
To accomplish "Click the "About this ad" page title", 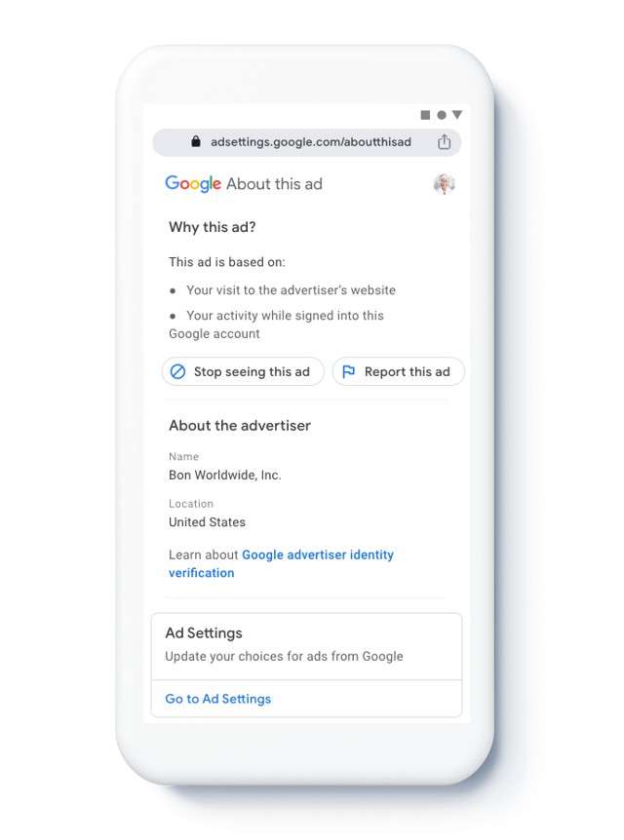I will click(274, 184).
